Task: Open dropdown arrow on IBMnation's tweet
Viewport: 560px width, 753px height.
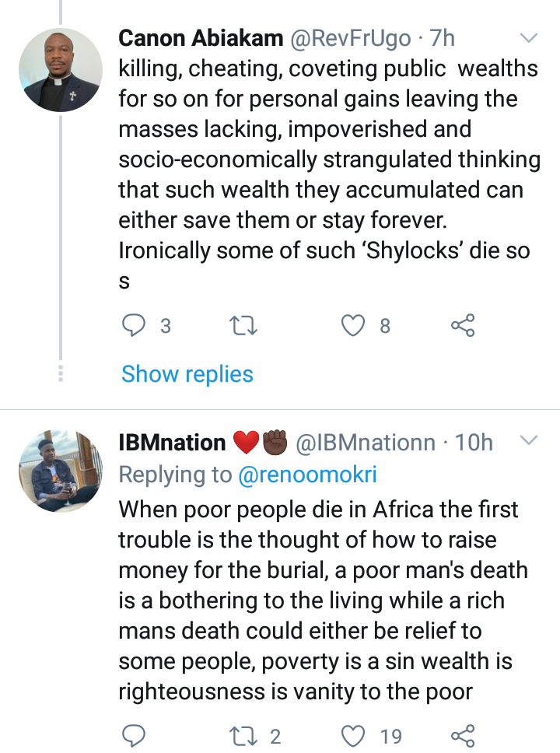Action: tap(529, 440)
